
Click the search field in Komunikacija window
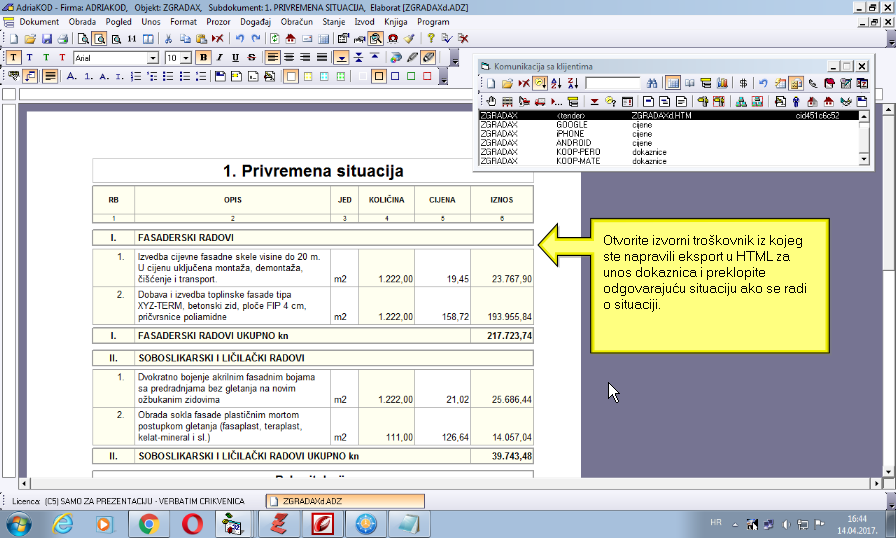(x=613, y=83)
